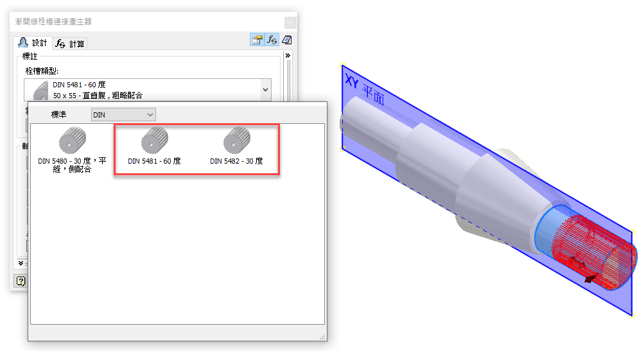This screenshot has height=351, width=644.
Task: Click the XY 平面 plane label
Action: [365, 90]
